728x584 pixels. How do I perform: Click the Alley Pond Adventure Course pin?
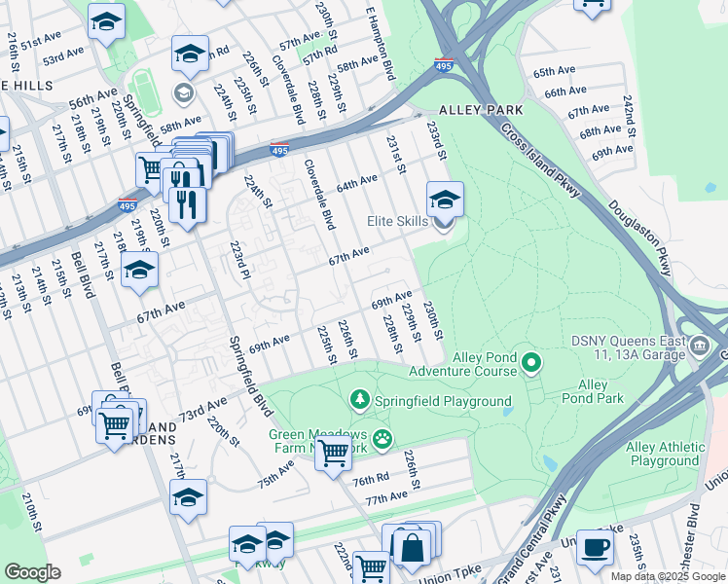tap(532, 363)
